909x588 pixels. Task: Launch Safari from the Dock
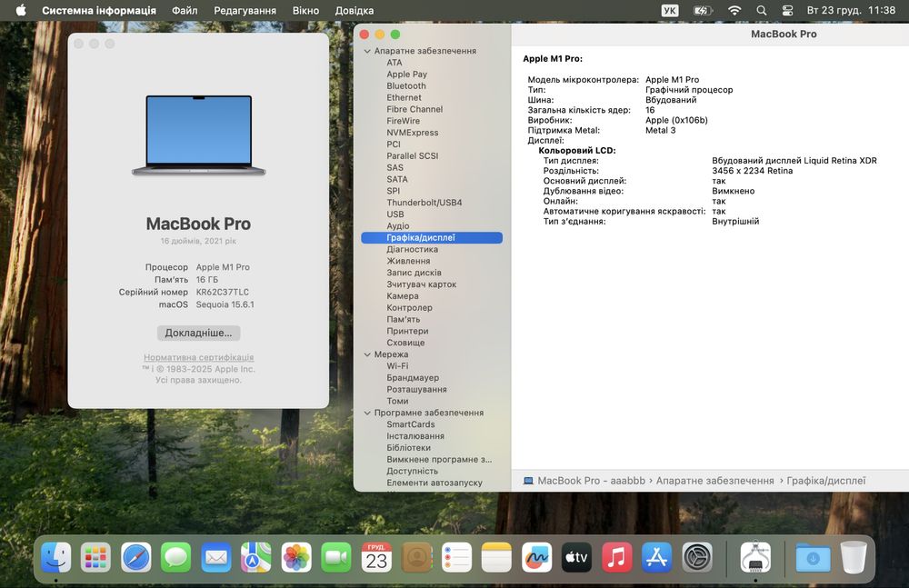click(136, 558)
